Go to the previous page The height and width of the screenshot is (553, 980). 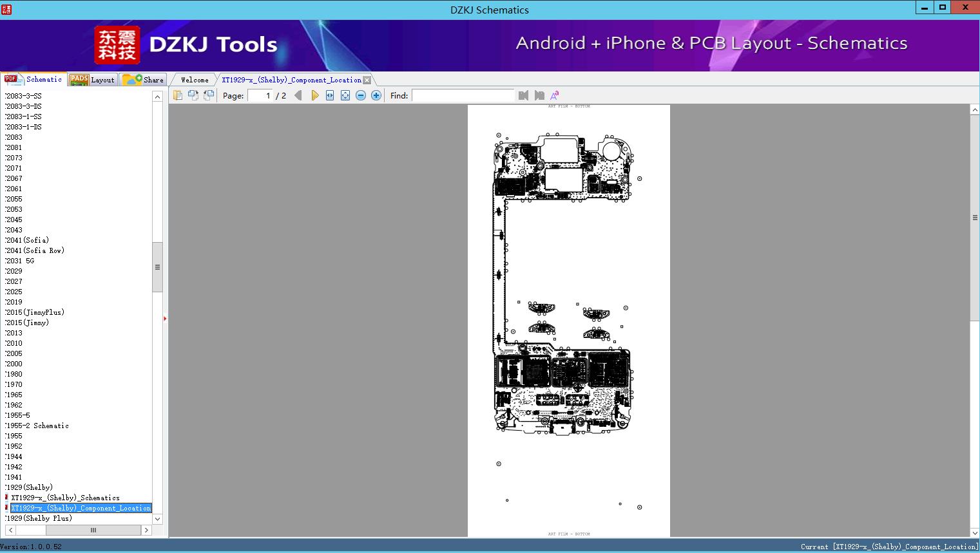click(x=298, y=95)
